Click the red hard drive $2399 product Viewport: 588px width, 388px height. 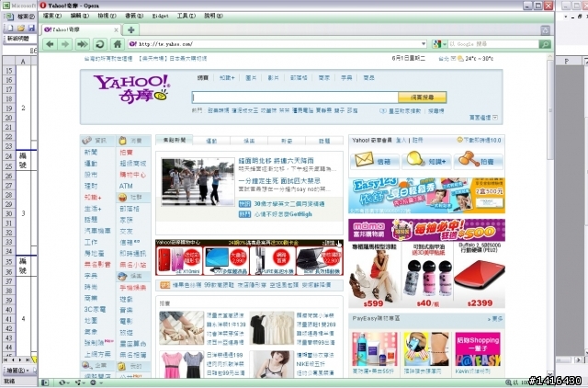[479, 275]
